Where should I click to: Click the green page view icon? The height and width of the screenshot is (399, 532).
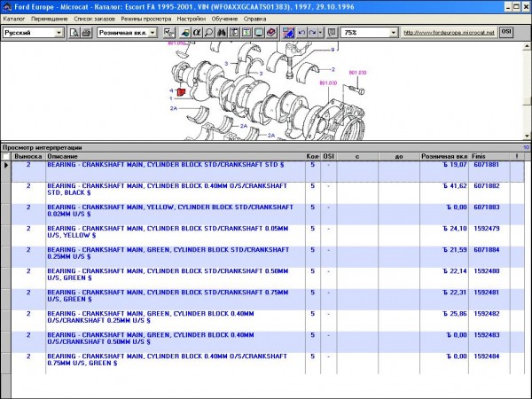click(246, 33)
